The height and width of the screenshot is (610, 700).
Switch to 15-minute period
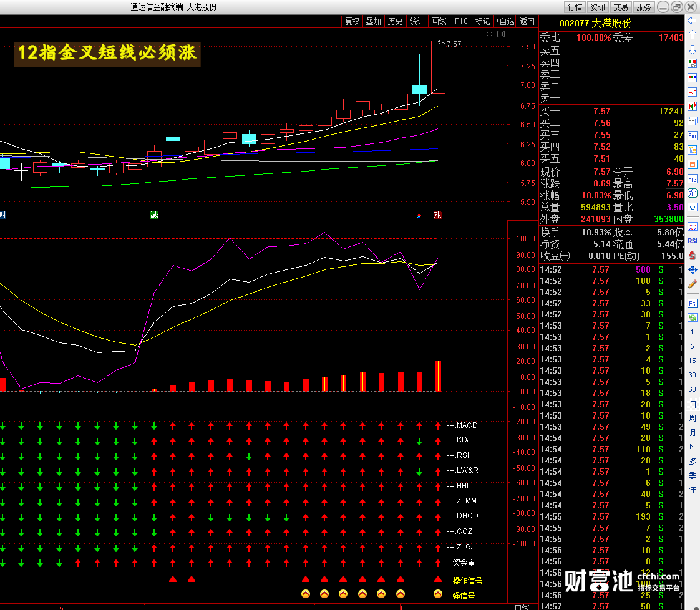[692, 361]
